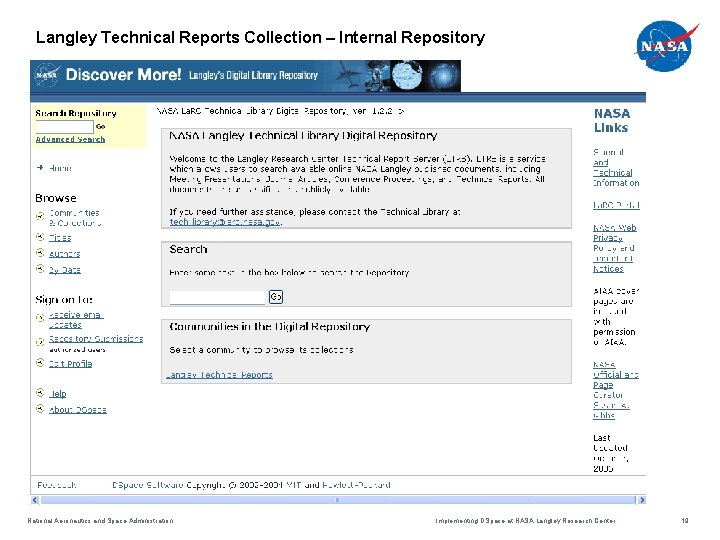Open the Scientific and Technical Information link
The height and width of the screenshot is (540, 720).
click(616, 168)
